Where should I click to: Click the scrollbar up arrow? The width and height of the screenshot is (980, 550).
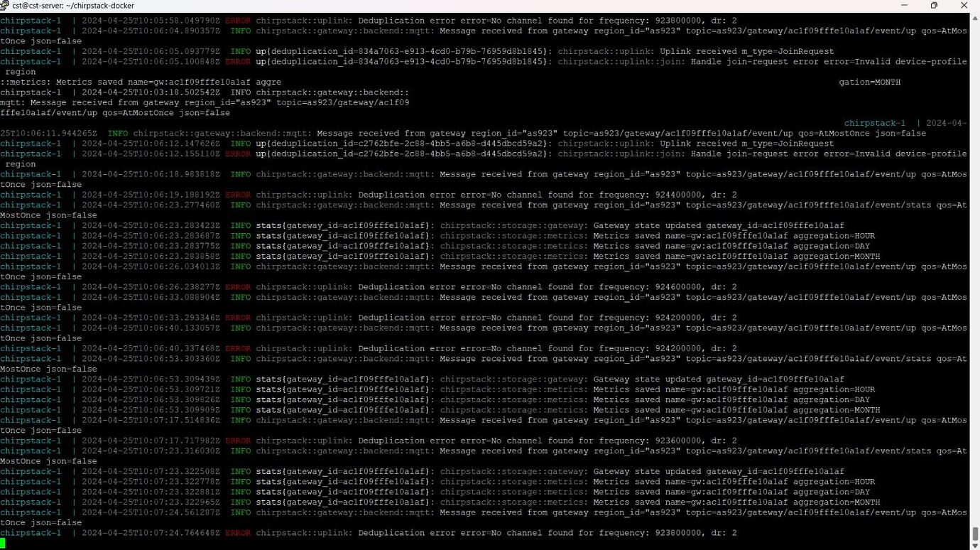[975, 17]
